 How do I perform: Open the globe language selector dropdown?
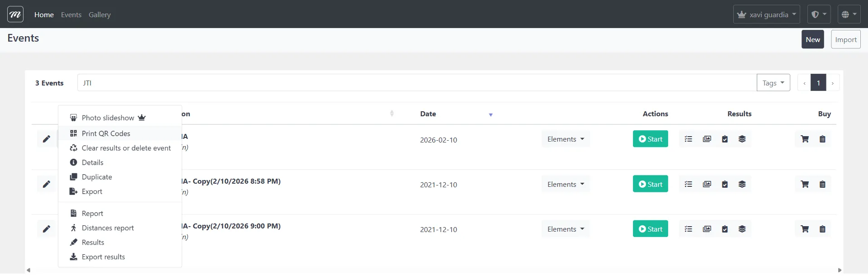pos(849,14)
